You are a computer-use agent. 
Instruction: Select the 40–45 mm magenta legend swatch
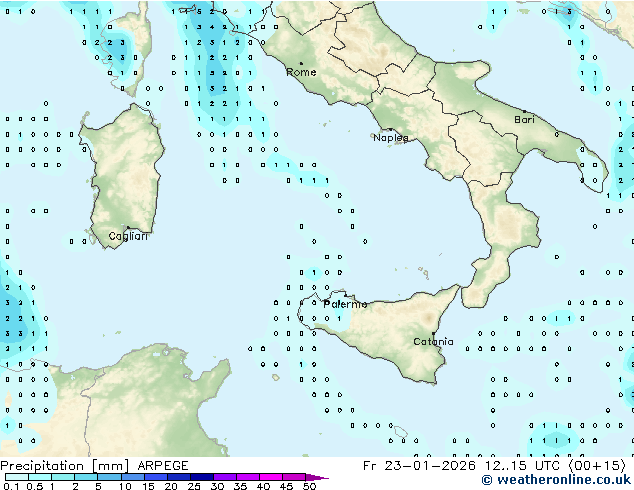270,477
